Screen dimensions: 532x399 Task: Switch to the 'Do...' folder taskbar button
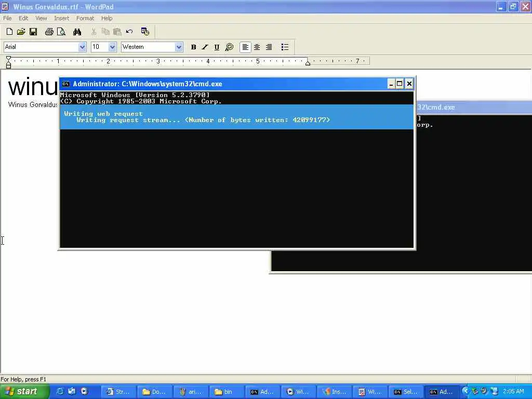coord(155,392)
